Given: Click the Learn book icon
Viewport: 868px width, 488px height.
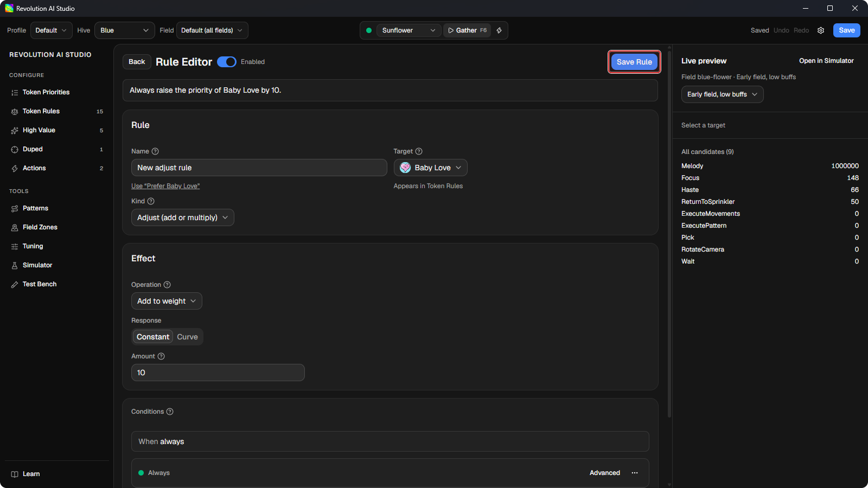Looking at the screenshot, I should (x=15, y=474).
